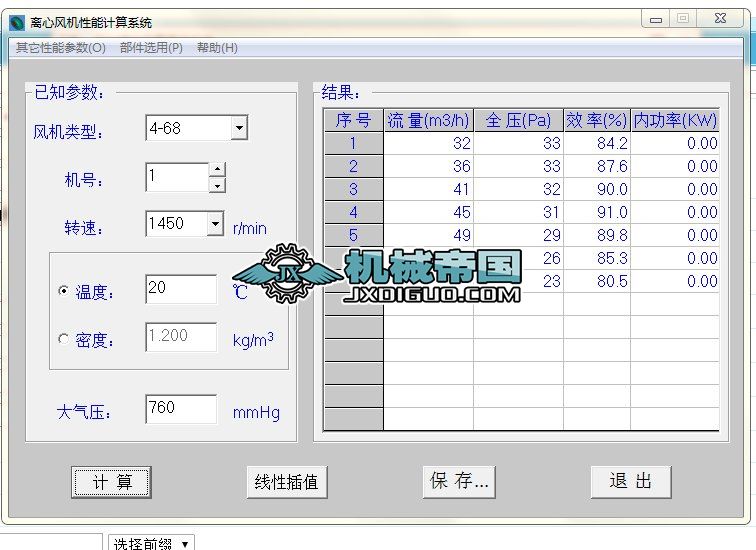Select row header 5 in results table

(353, 235)
